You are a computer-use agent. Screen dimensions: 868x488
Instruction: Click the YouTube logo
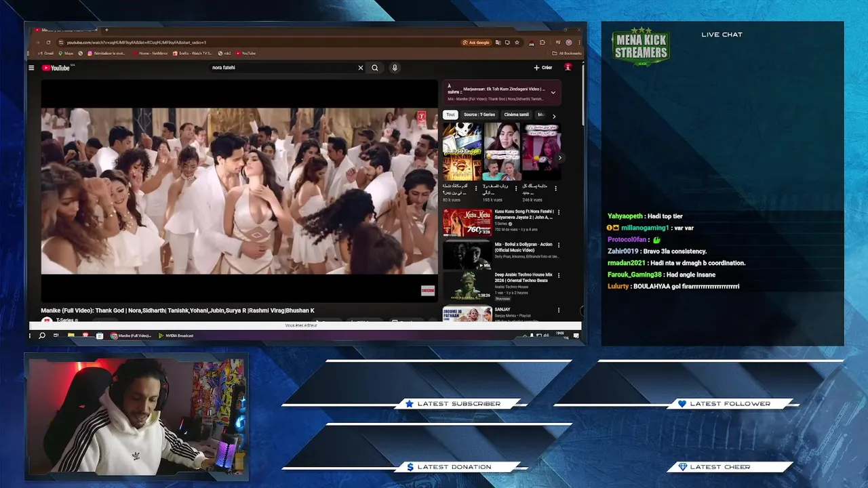pos(56,68)
